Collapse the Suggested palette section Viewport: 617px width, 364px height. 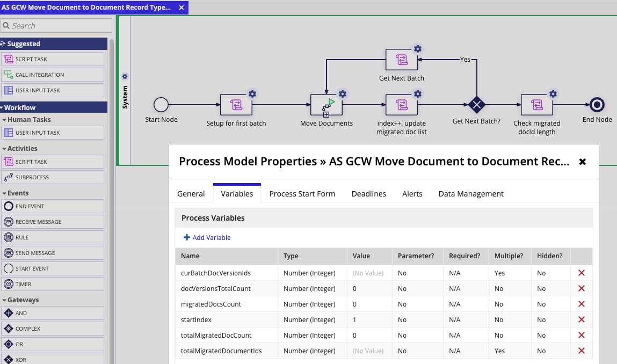[x=54, y=43]
